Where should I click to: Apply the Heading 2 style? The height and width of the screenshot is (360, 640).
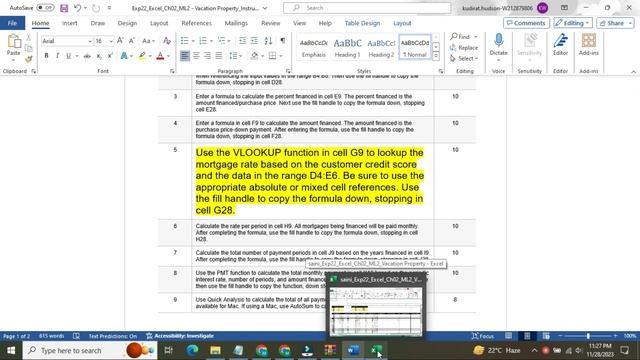point(381,47)
